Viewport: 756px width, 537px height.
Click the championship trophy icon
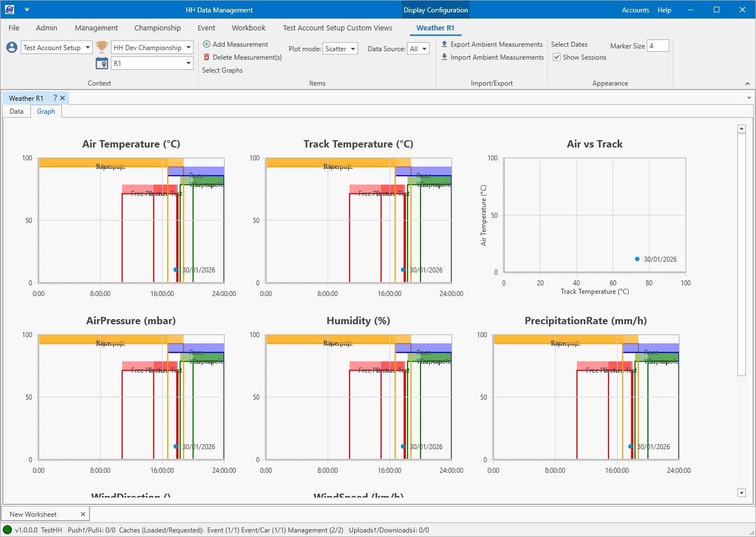102,47
